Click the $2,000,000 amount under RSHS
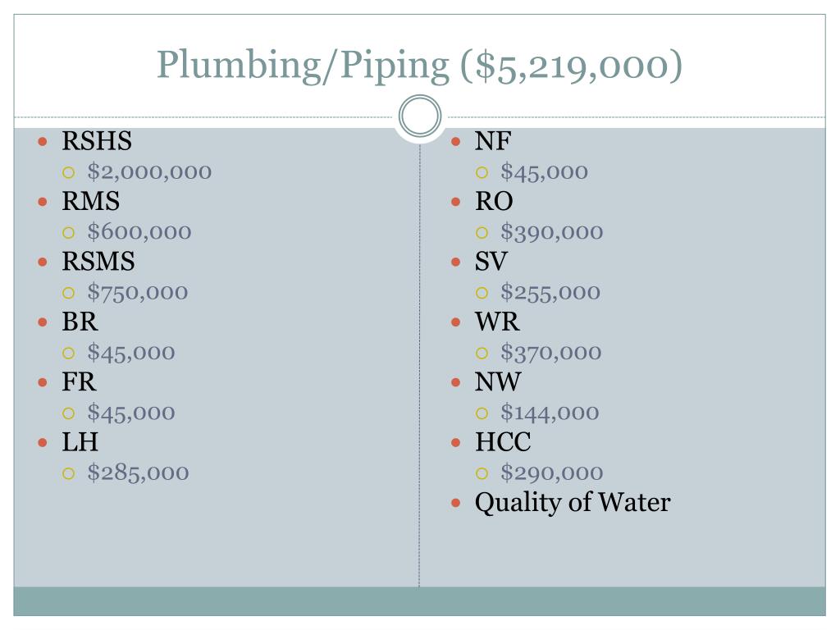Screen dimensions: 840x630 pos(149,172)
